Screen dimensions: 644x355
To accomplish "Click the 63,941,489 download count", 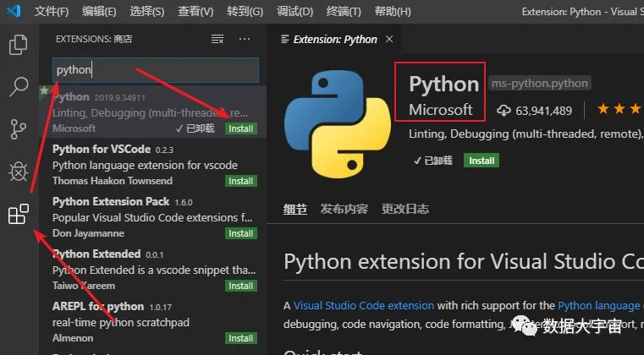I will (544, 111).
